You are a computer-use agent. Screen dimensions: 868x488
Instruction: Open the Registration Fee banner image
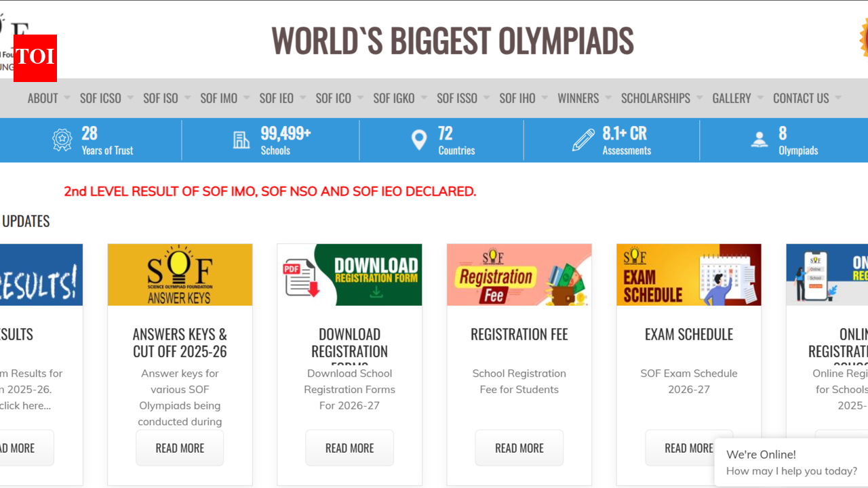(x=519, y=274)
